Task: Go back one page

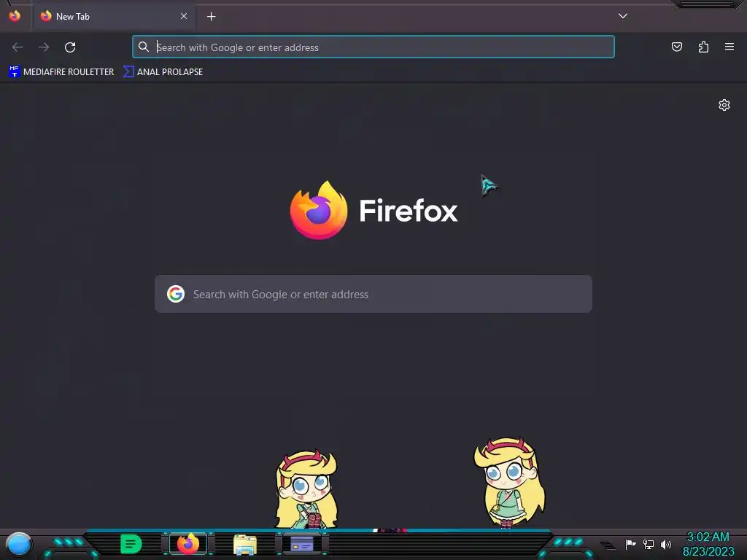Action: [18, 47]
